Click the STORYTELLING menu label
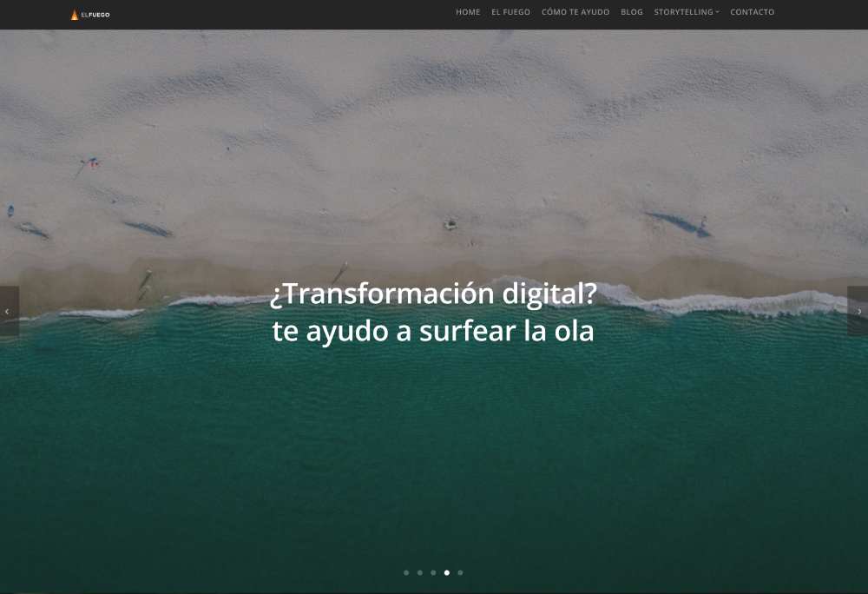 [683, 11]
